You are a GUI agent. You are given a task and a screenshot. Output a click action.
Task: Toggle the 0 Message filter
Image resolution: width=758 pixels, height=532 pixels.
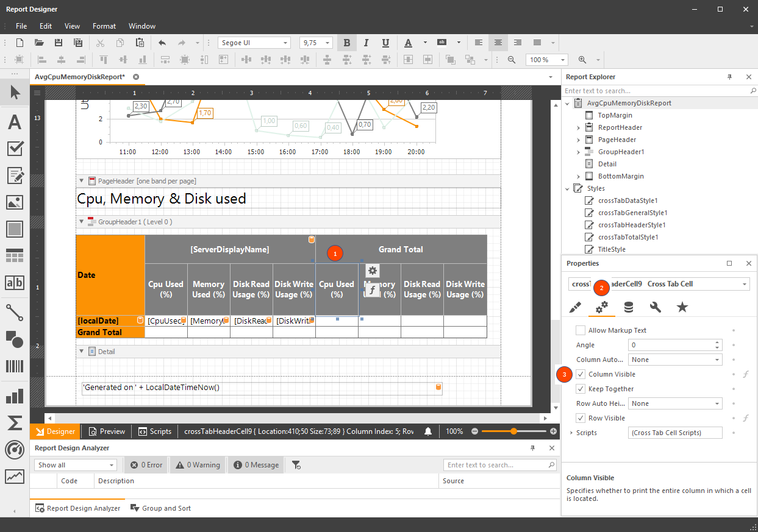point(256,465)
